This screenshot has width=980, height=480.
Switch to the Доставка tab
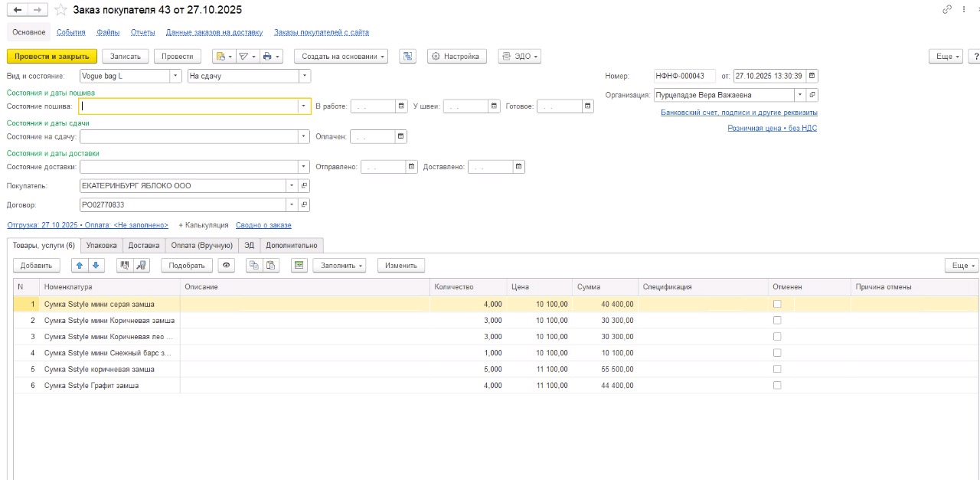point(144,245)
